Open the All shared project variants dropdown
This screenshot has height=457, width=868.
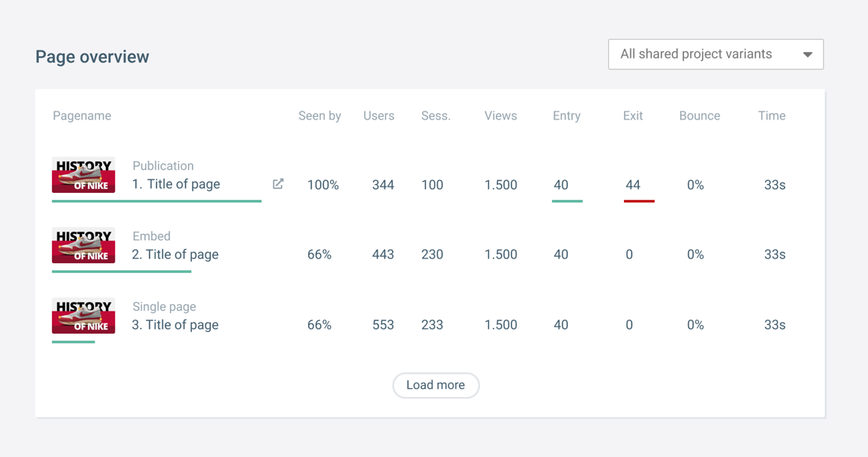716,55
